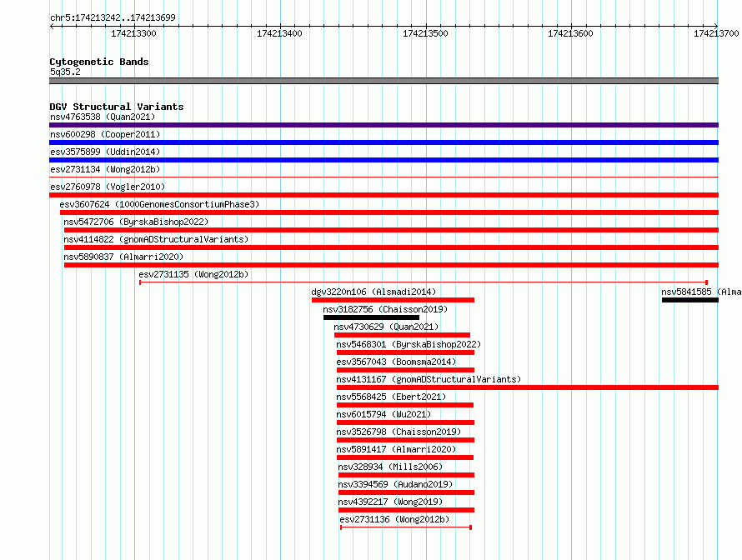The image size is (742, 560).
Task: Open esv3575899 (Uddin2014) variant label
Action: [105, 152]
